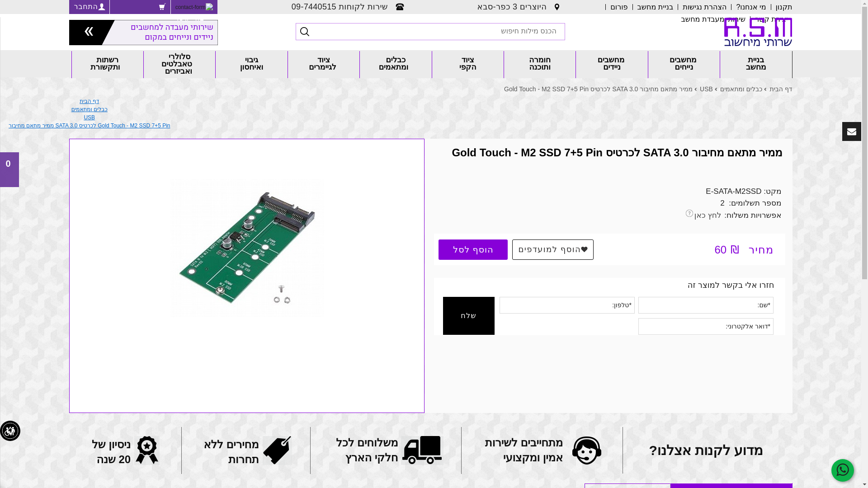Click the M2 SSD adapter product image
The height and width of the screenshot is (488, 868).
pyautogui.click(x=247, y=248)
